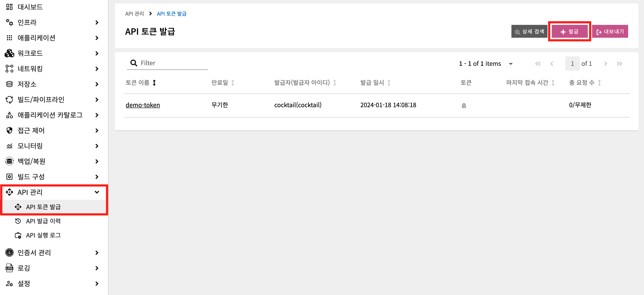Click the magnifier icon beside Filter
Image resolution: width=644 pixels, height=295 pixels.
click(x=134, y=63)
